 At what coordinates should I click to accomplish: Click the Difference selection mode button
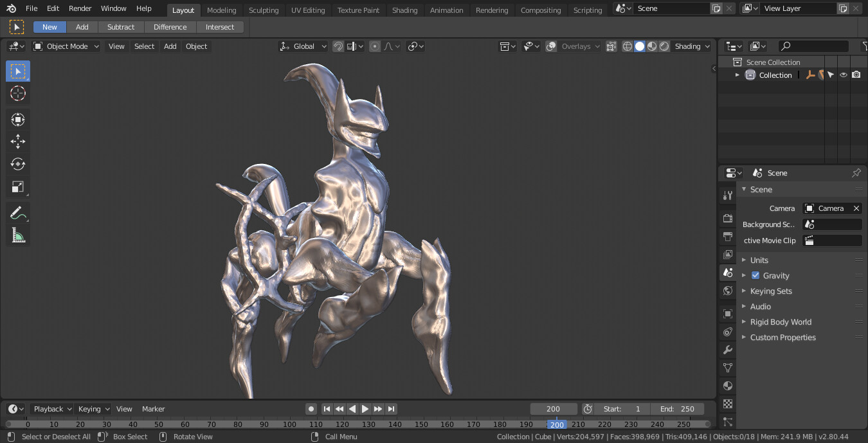(x=170, y=27)
